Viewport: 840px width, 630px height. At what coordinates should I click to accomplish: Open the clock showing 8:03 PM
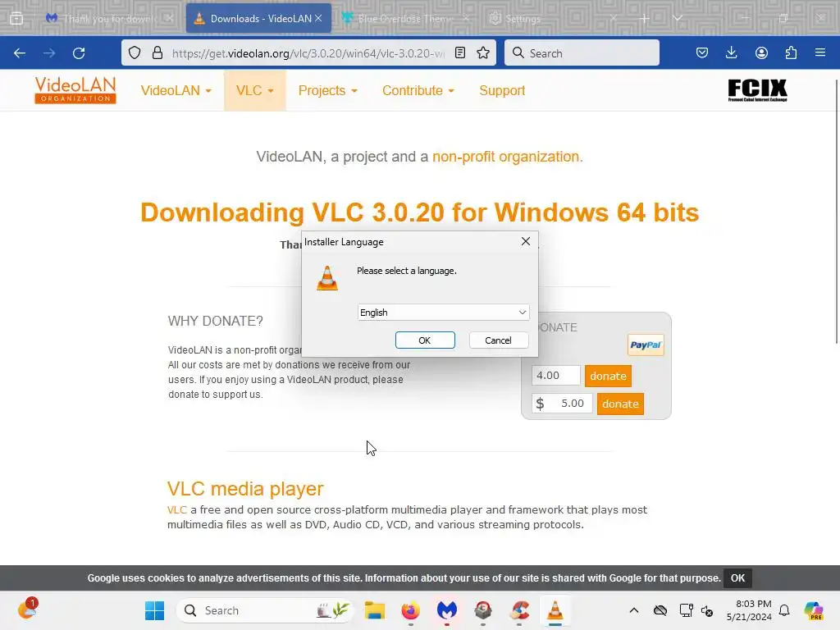(749, 610)
